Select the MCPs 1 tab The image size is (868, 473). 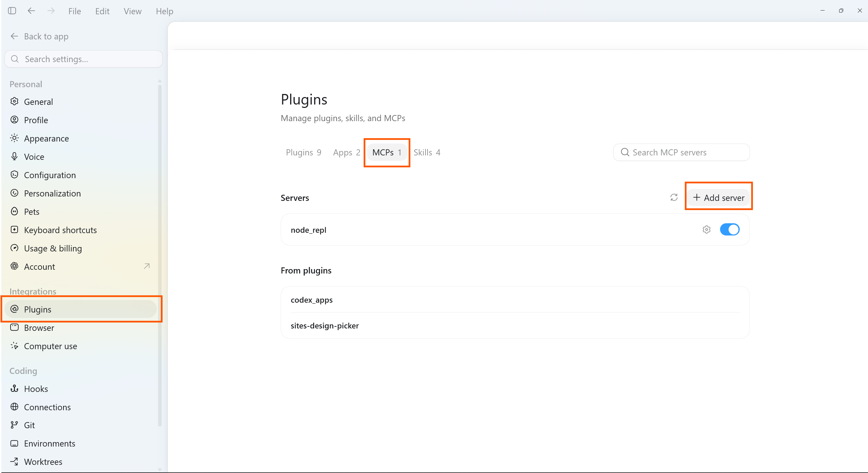387,152
